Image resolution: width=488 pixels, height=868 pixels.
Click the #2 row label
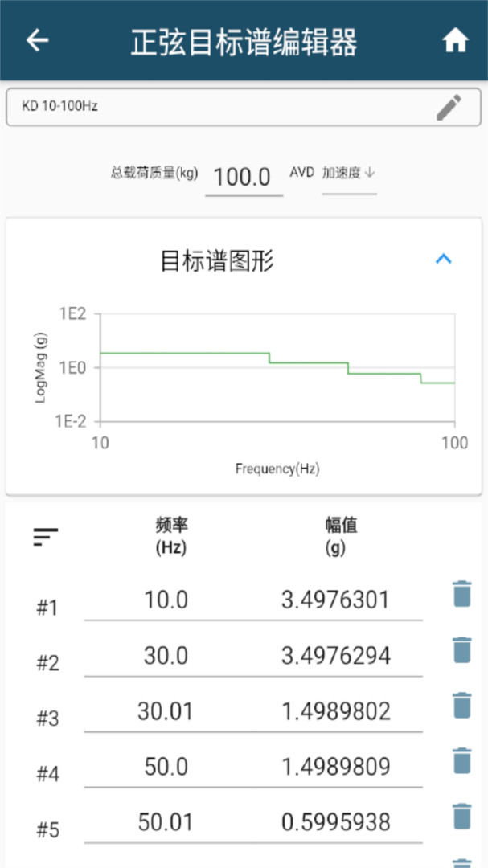[47, 664]
